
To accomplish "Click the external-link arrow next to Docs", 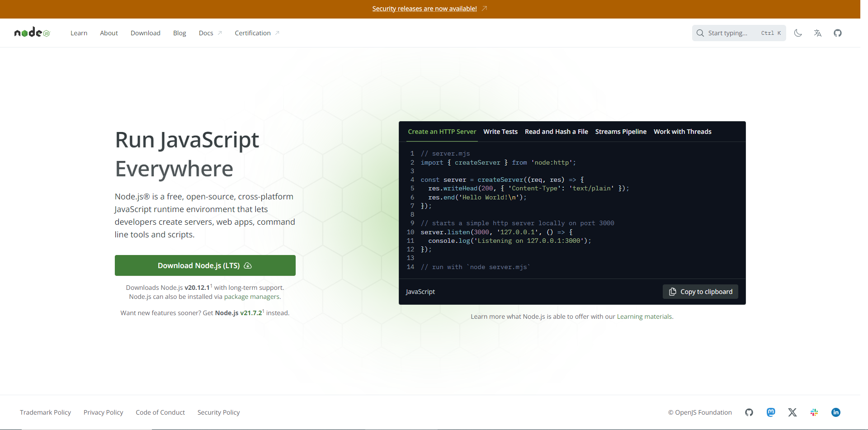I will click(x=220, y=33).
